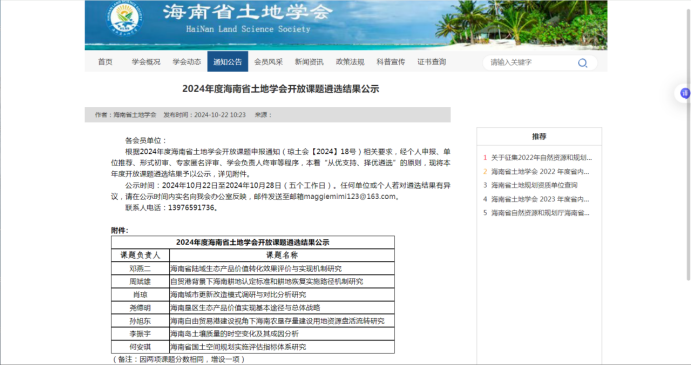Click the vertical page scrollbar

point(688,145)
